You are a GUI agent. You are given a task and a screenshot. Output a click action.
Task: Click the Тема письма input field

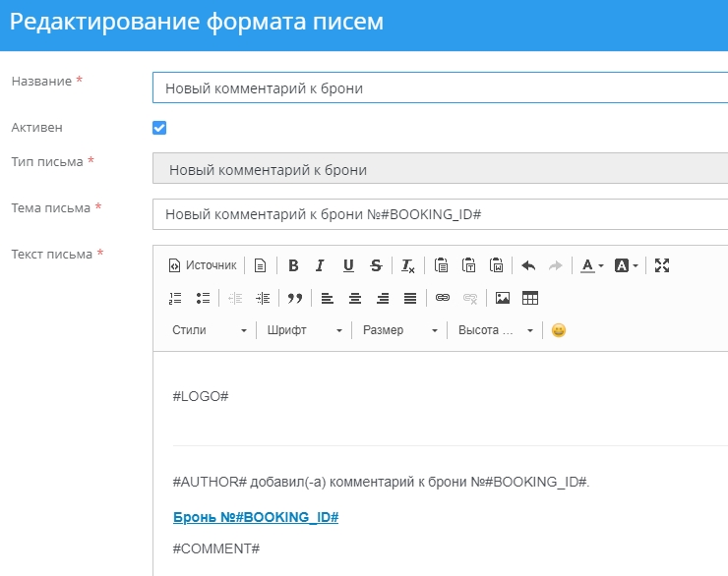440,214
